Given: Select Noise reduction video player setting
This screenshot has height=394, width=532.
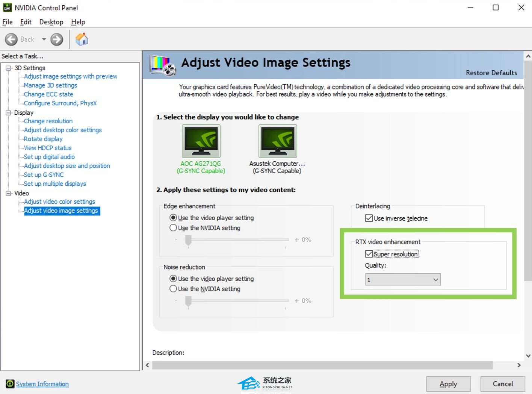Looking at the screenshot, I should (173, 279).
